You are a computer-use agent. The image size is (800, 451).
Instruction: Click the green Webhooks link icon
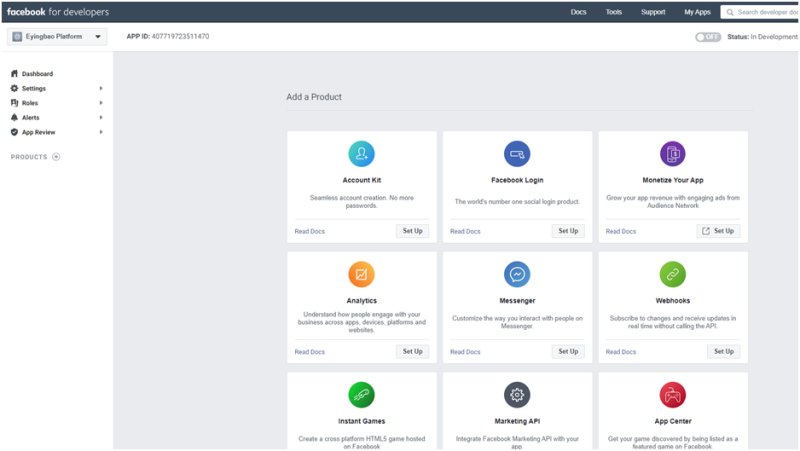click(x=673, y=274)
